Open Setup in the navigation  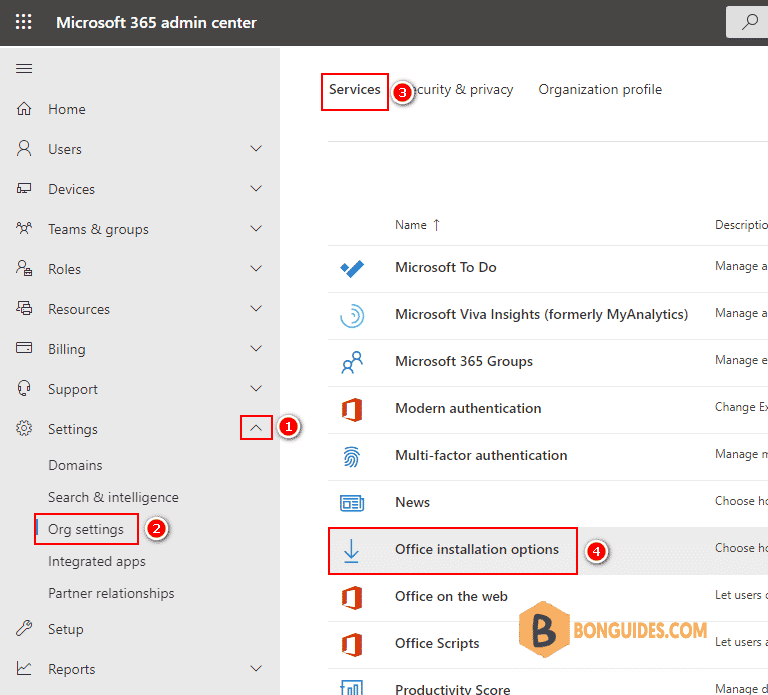point(66,629)
